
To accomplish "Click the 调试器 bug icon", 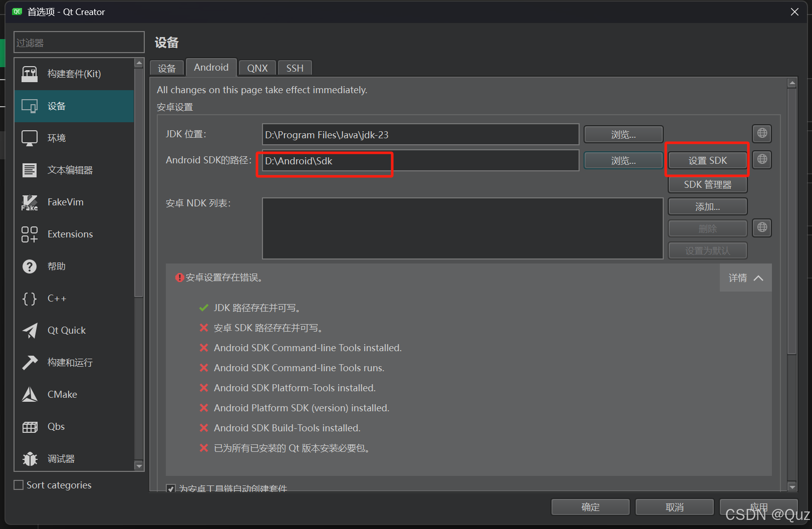I will (30, 459).
